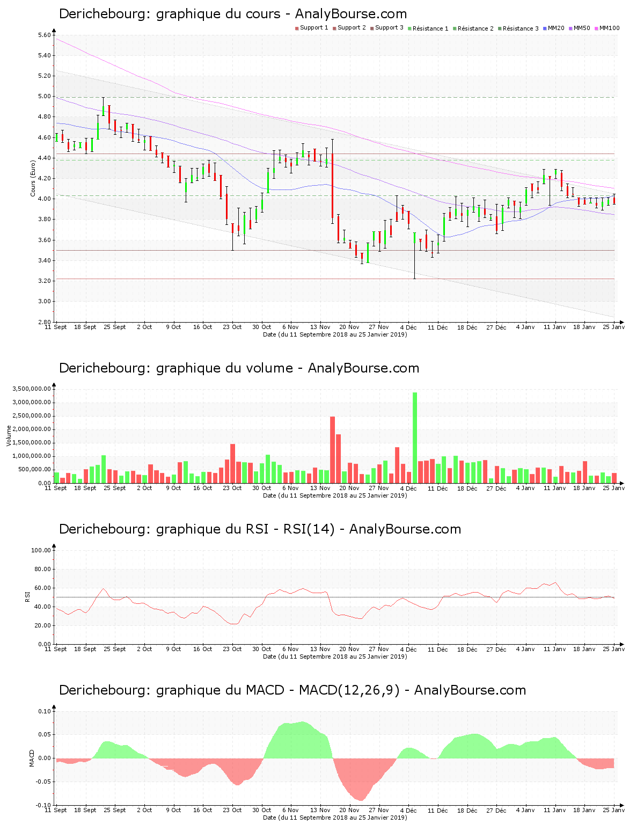The image size is (644, 832).
Task: Click the 2.80 price axis value
Action: click(x=45, y=322)
